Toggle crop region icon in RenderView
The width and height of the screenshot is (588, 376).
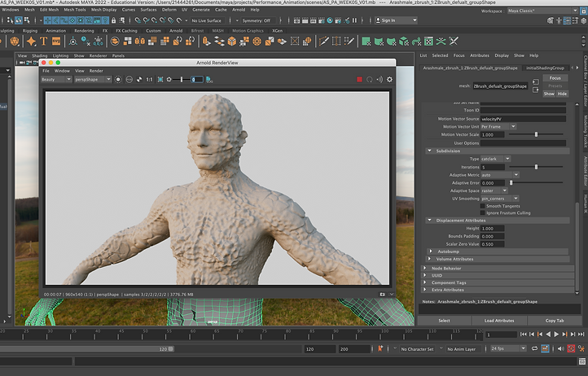[160, 80]
